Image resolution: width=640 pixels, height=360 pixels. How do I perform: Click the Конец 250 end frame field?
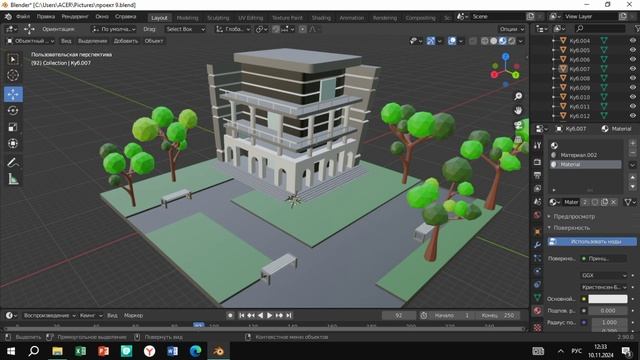498,316
